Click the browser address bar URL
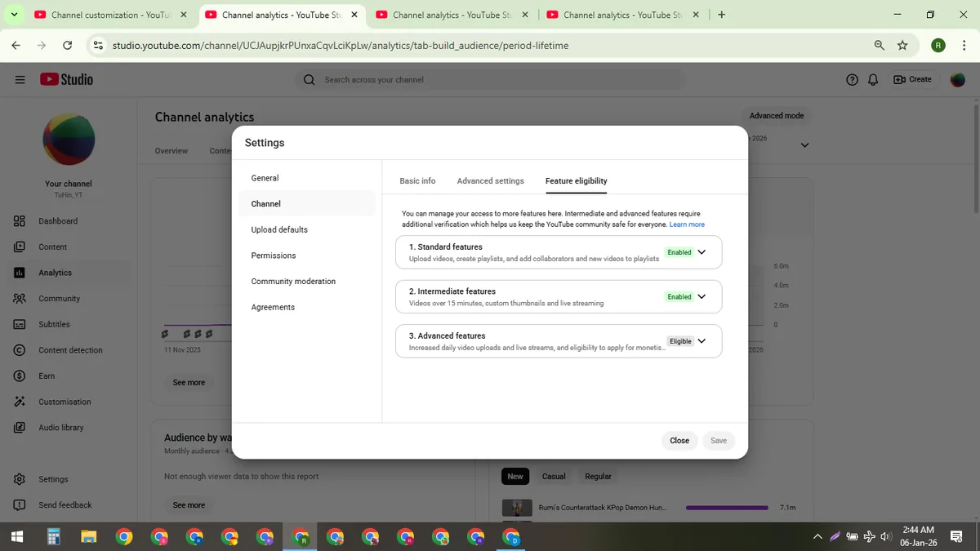This screenshot has width=980, height=551. tap(341, 46)
